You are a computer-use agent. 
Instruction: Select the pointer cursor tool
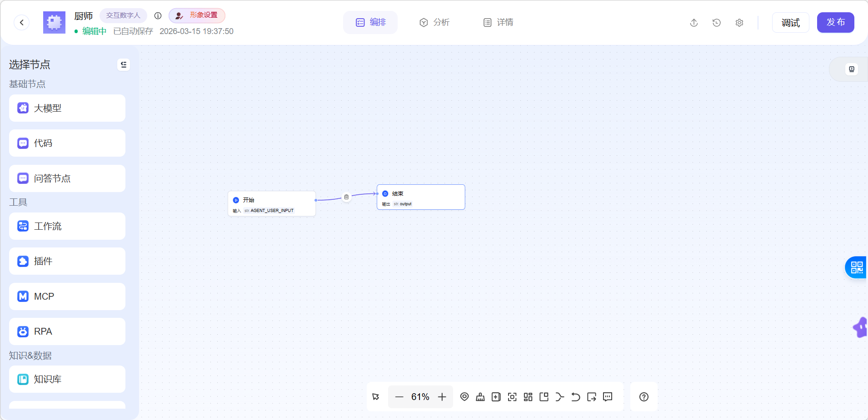click(x=376, y=397)
